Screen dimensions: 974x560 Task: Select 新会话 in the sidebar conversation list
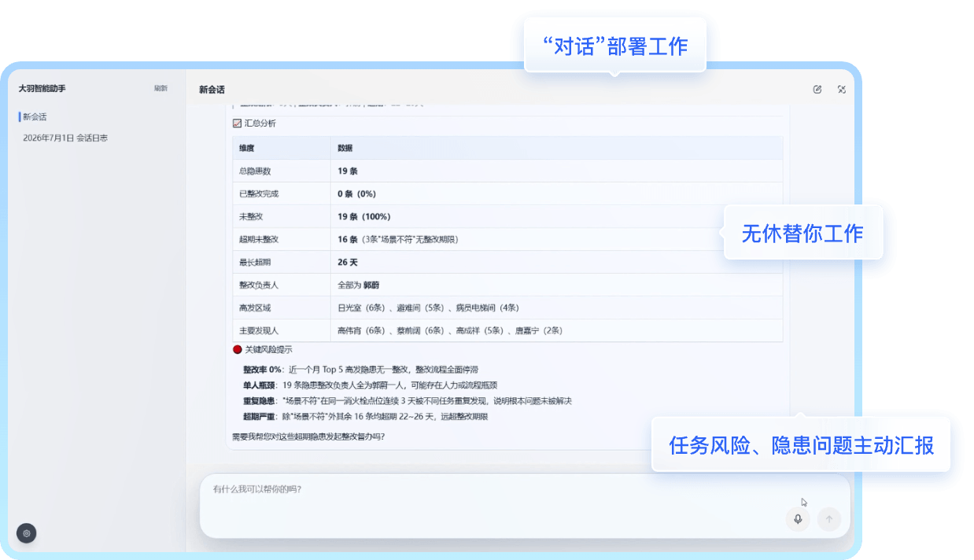(x=35, y=116)
